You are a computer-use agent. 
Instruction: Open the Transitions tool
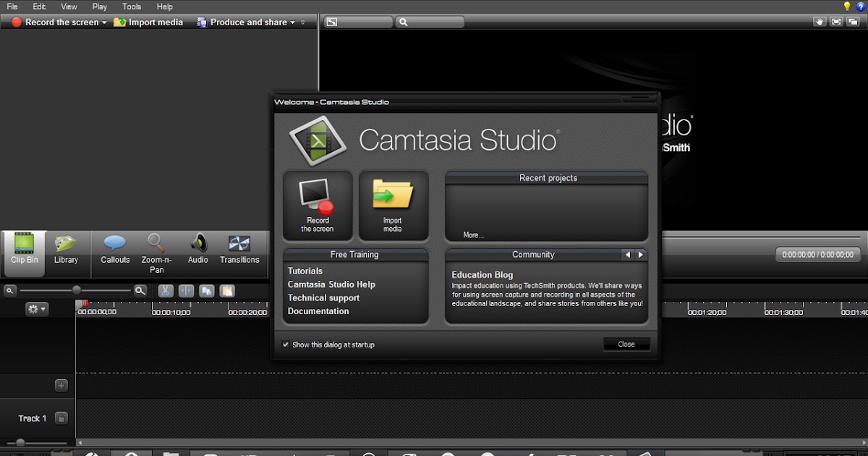point(239,250)
